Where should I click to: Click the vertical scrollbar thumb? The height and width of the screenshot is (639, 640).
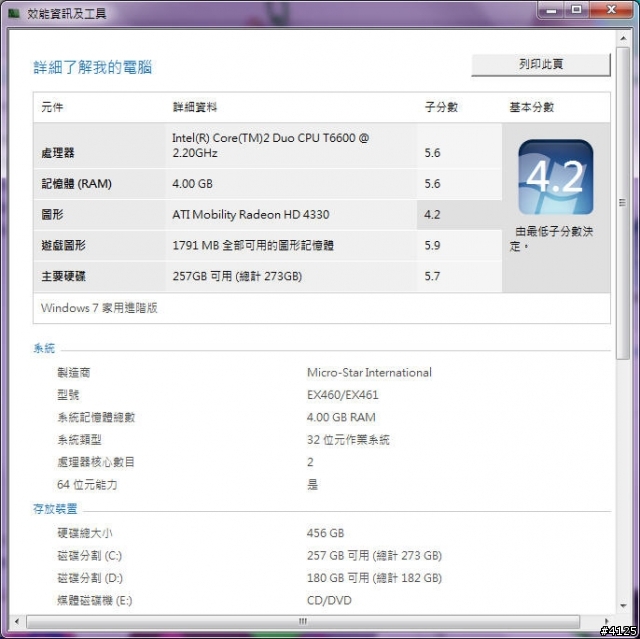(x=623, y=203)
